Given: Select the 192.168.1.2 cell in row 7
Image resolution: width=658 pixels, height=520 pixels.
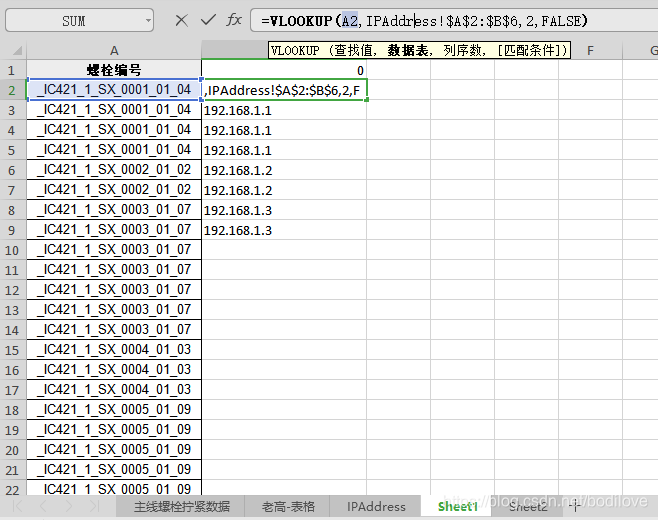Looking at the screenshot, I should pos(284,190).
